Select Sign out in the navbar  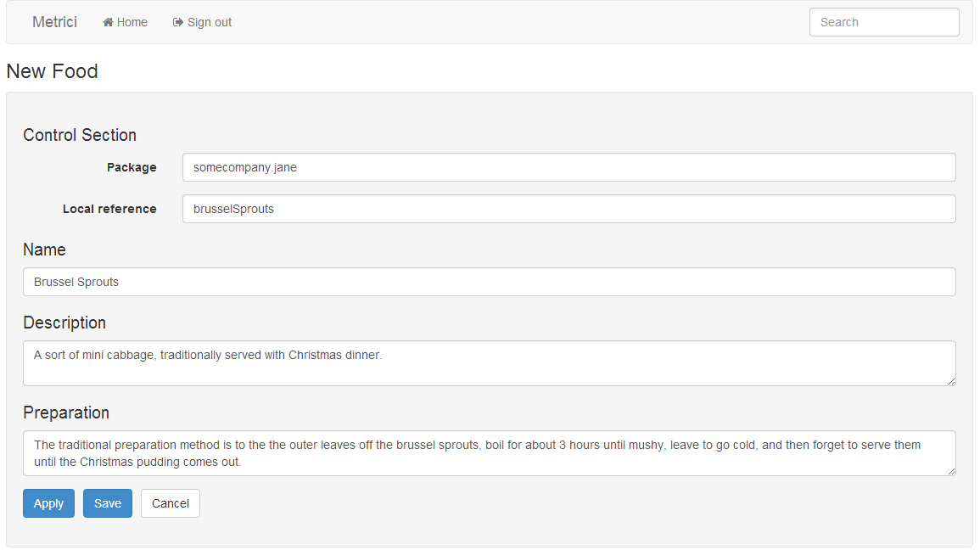pyautogui.click(x=202, y=23)
